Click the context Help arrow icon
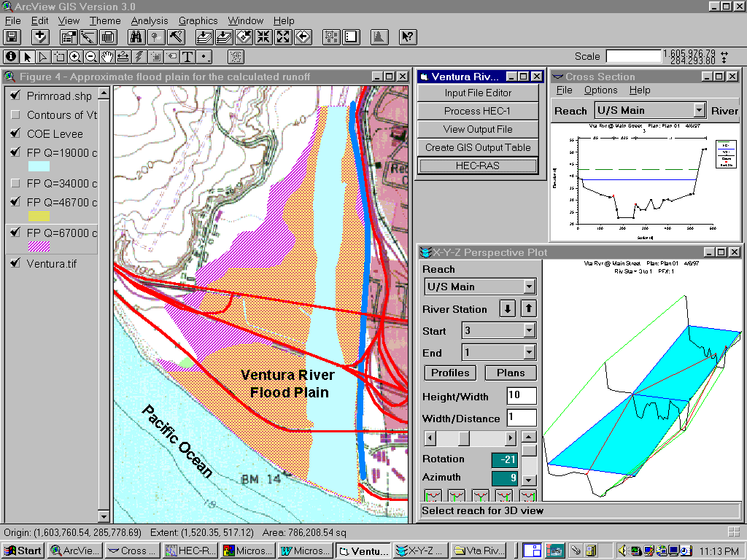The image size is (747, 560). coord(407,36)
